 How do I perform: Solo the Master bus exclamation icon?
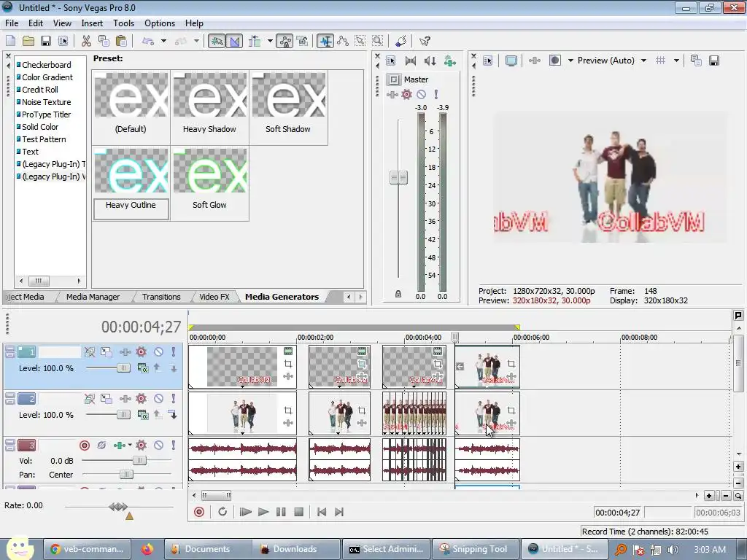click(x=436, y=94)
